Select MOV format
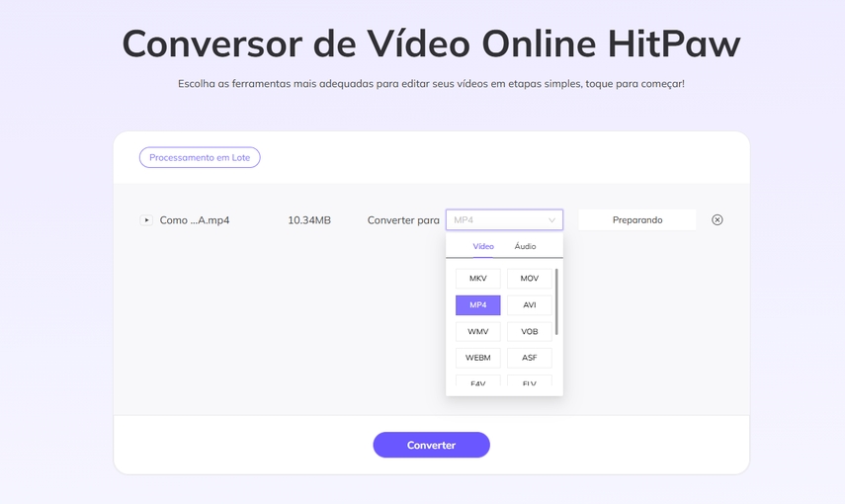Screen dimensions: 845x504 [529, 279]
